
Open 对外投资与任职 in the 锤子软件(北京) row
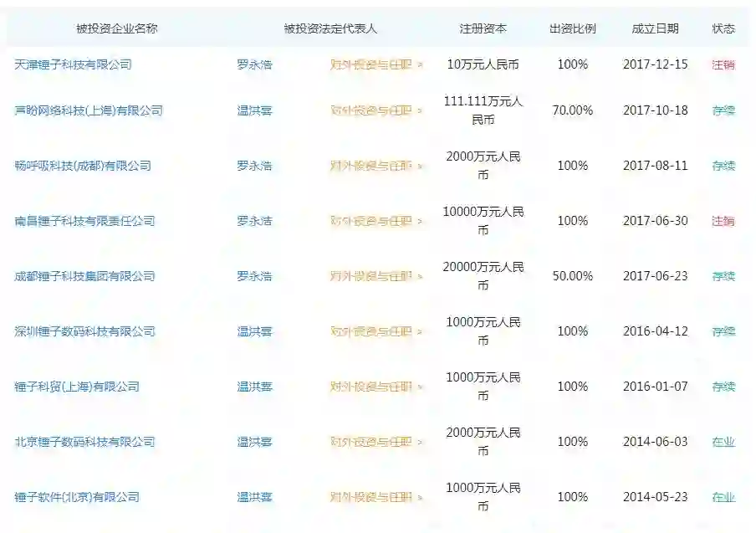click(376, 497)
